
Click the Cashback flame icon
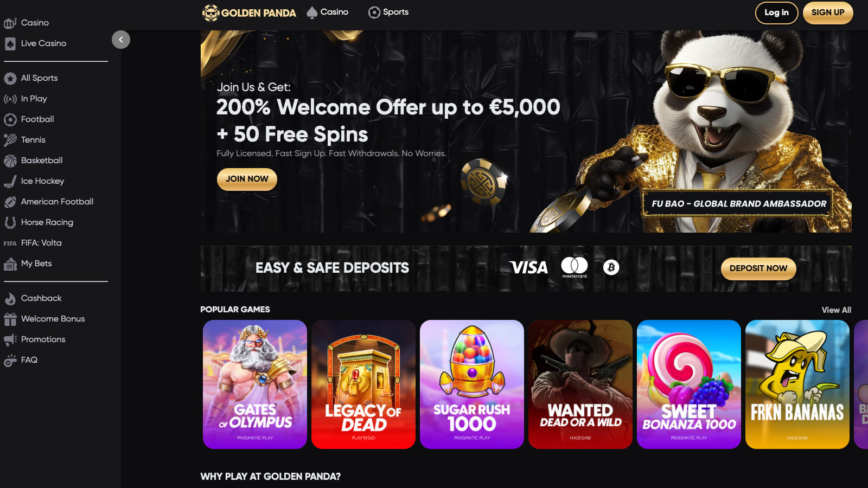pos(10,298)
